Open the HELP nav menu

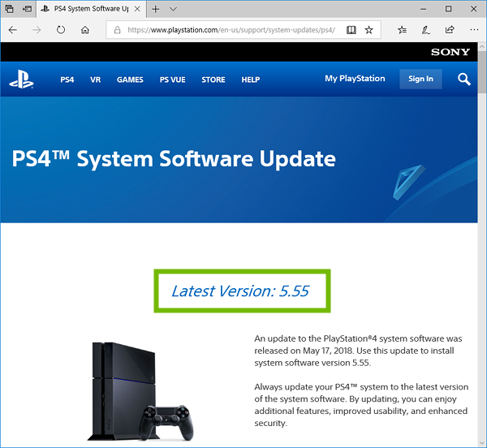[251, 80]
